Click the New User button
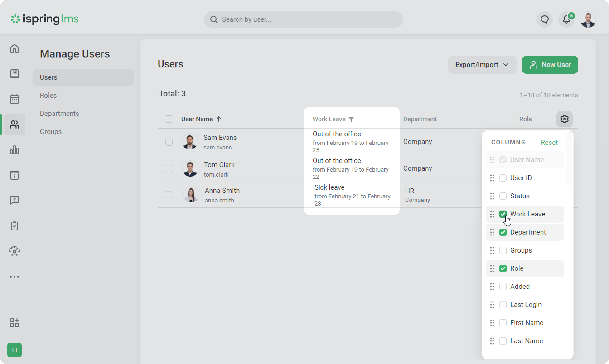 click(550, 65)
